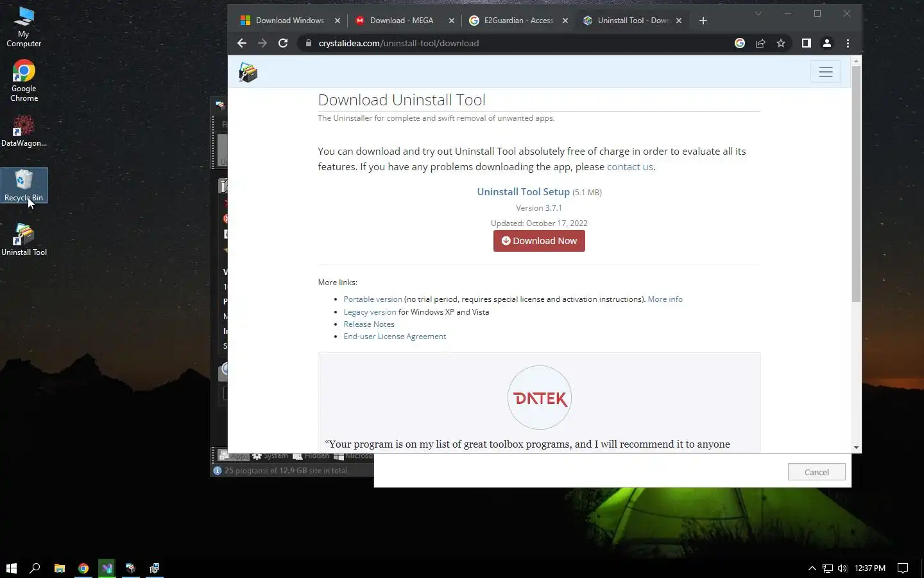924x578 pixels.
Task: Click the page scrollbar thumb
Action: [856, 184]
